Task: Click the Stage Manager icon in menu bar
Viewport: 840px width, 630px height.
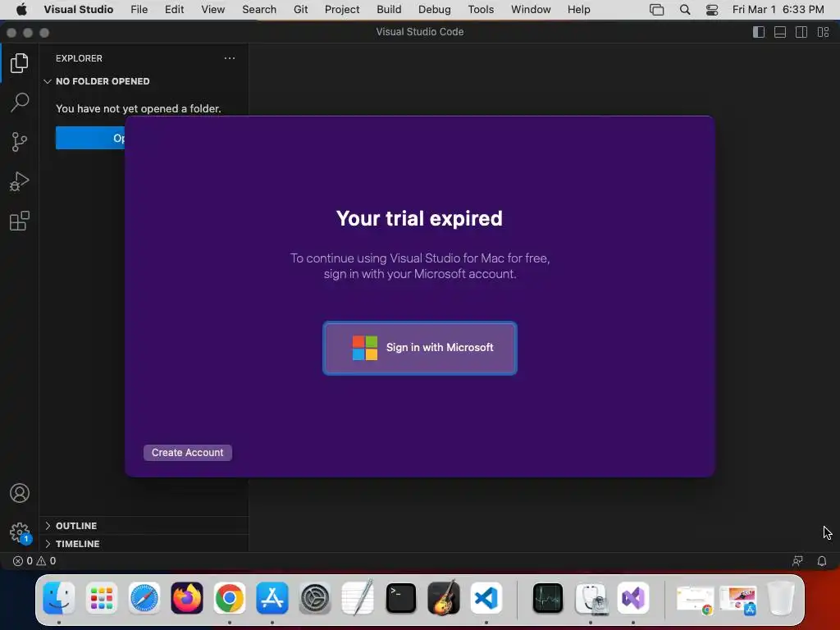Action: pos(657,10)
